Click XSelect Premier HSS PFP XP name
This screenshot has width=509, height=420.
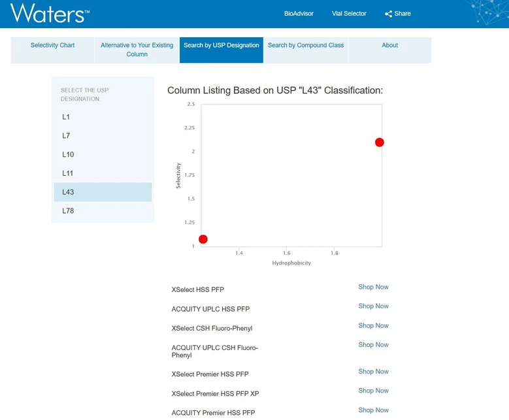point(215,394)
